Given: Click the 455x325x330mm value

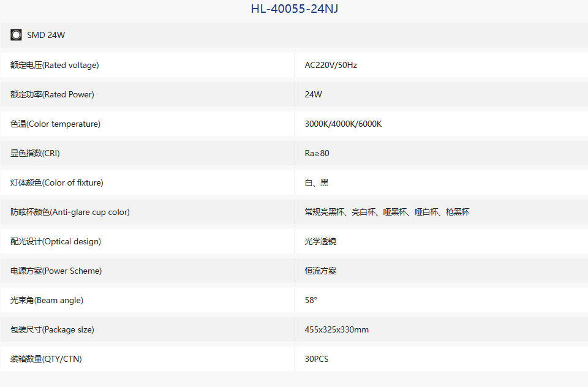Looking at the screenshot, I should point(337,329).
